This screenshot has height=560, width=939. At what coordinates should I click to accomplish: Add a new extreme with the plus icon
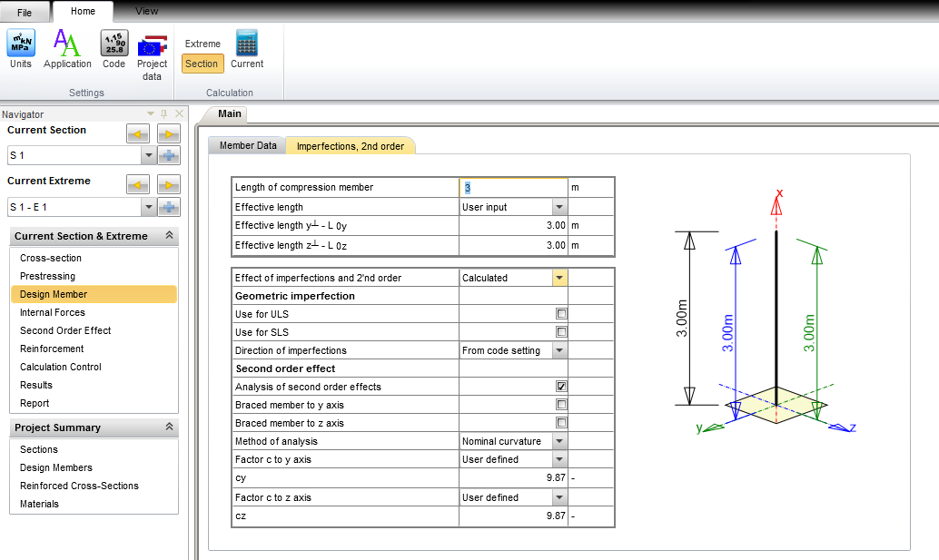coord(169,207)
